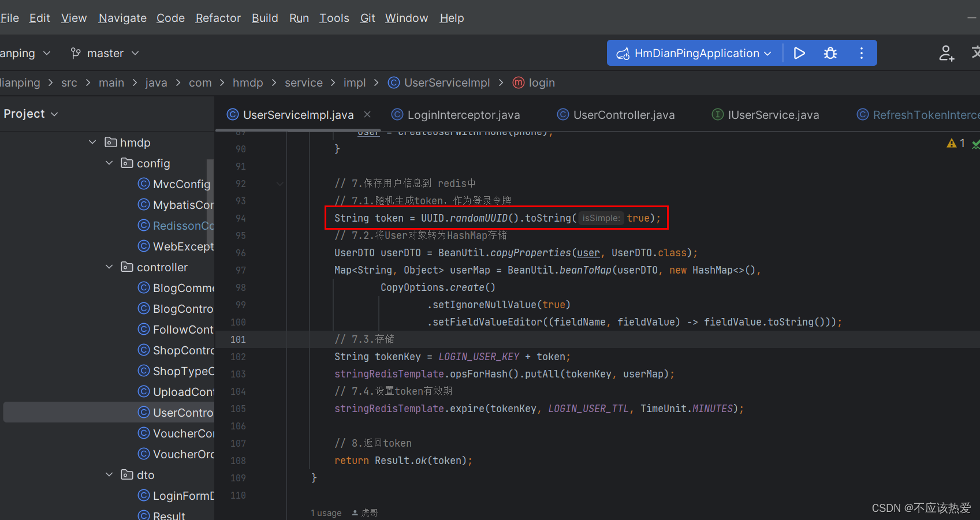This screenshot has width=980, height=520.
Task: Click the 1 usage inlay hint
Action: (x=326, y=513)
